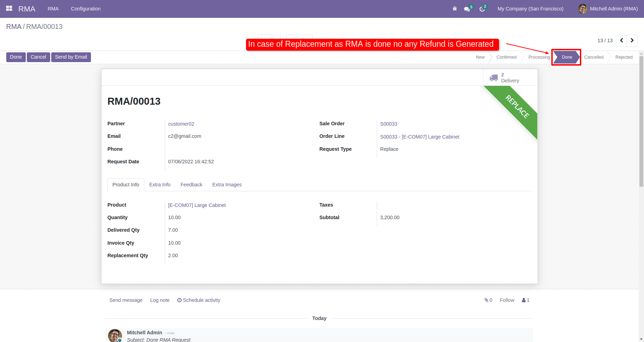The height and width of the screenshot is (342, 644).
Task: Click the Request Type value Replace
Action: coord(389,149)
